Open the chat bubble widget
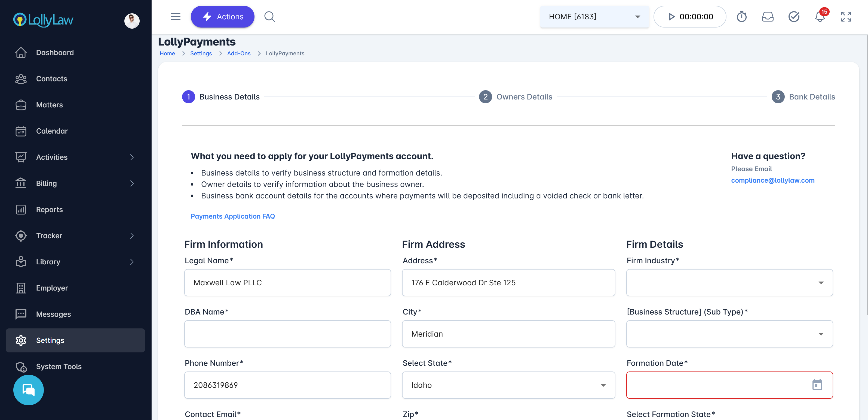The width and height of the screenshot is (868, 420). coord(28,390)
